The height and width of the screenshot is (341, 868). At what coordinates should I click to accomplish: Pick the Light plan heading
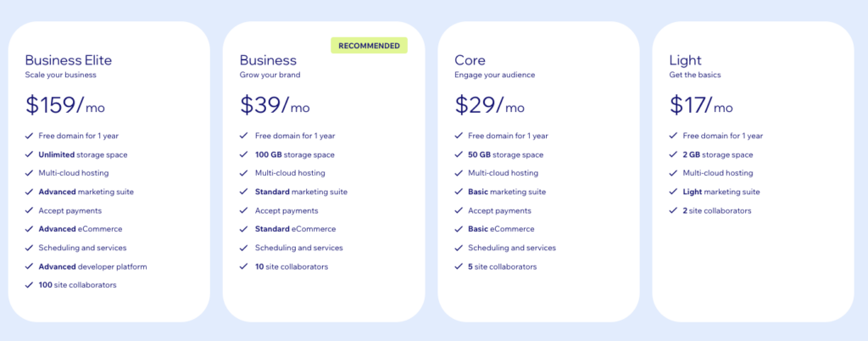point(686,60)
